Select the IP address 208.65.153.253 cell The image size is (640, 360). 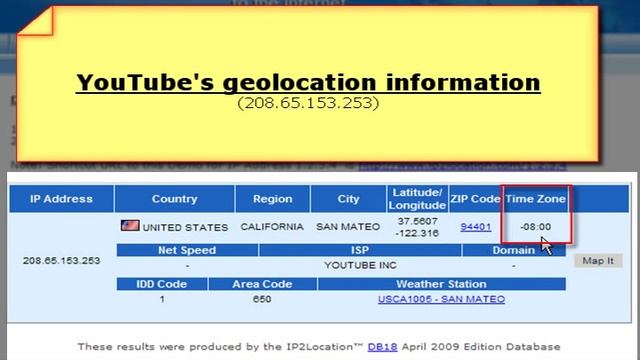click(61, 261)
